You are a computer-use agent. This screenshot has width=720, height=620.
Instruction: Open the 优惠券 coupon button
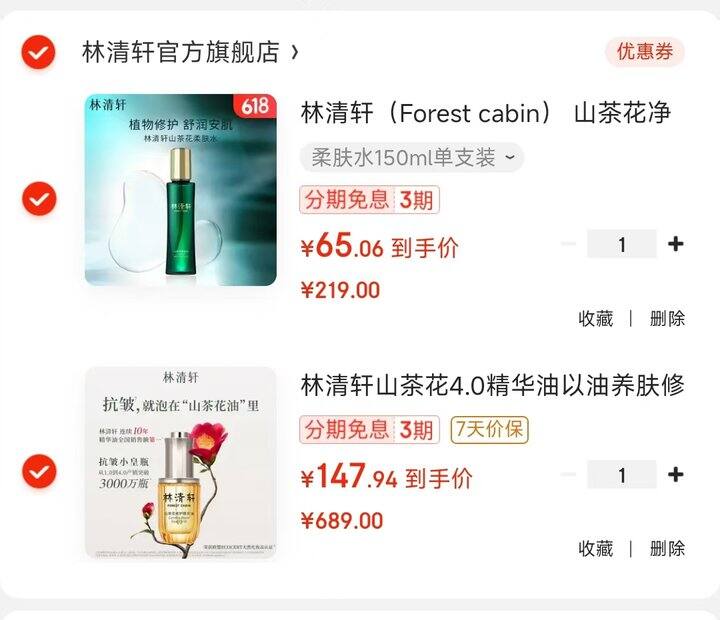point(645,51)
